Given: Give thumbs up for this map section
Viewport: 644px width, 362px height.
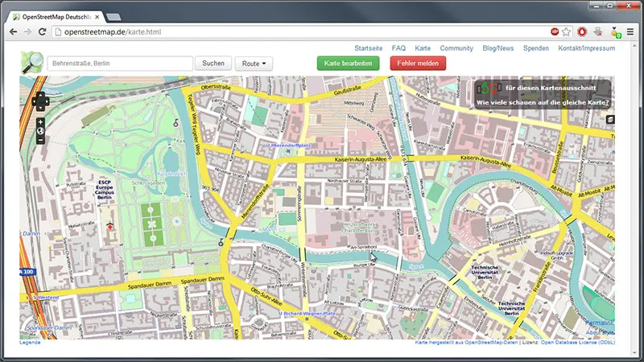Looking at the screenshot, I should (x=485, y=88).
